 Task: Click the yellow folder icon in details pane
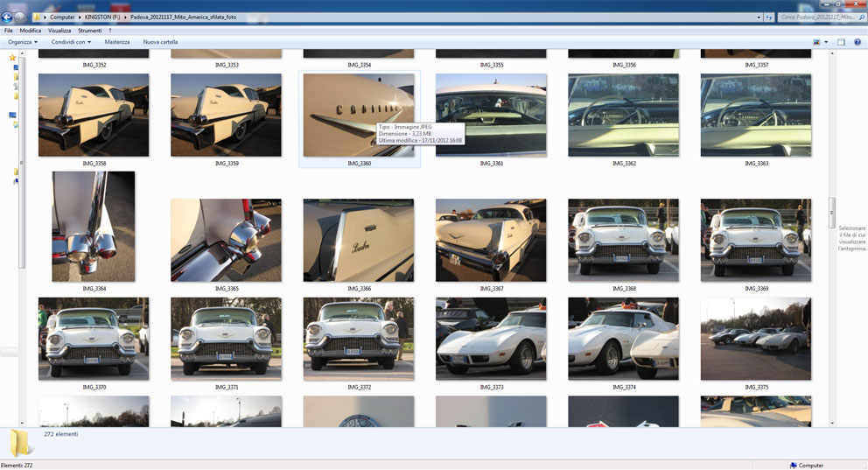click(x=20, y=443)
